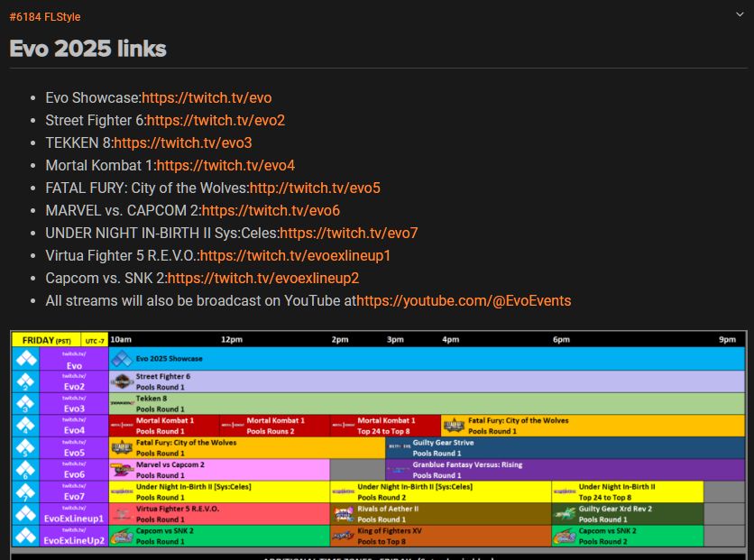Visit the Mortal Kombat 1 twitch.tv/evo4 link
This screenshot has height=560, width=754.
click(225, 166)
